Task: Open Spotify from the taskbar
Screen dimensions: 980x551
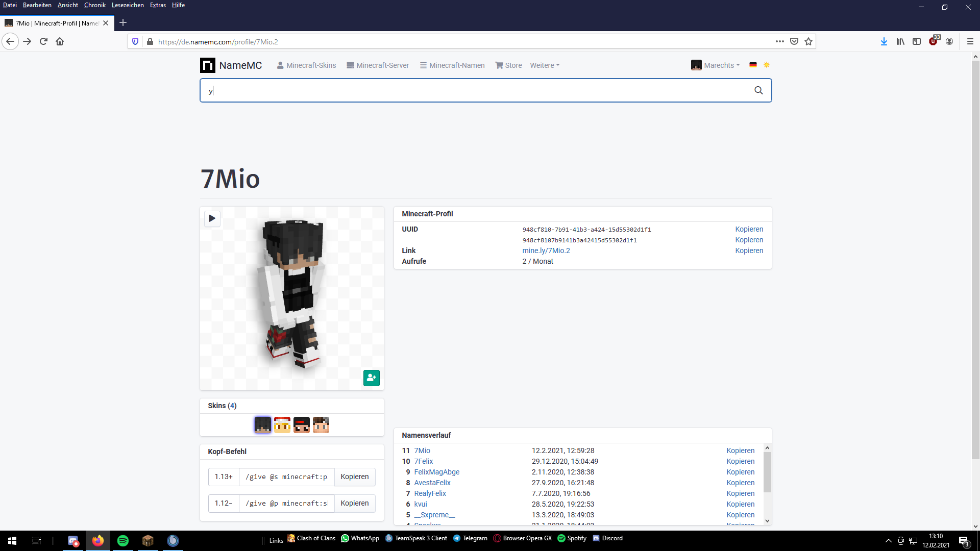Action: (x=123, y=541)
